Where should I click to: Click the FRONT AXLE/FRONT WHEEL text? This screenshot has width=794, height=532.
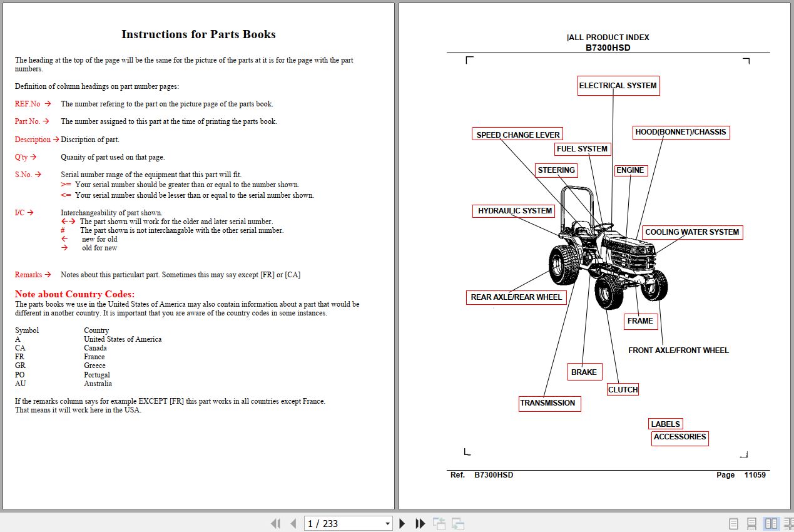pos(678,350)
